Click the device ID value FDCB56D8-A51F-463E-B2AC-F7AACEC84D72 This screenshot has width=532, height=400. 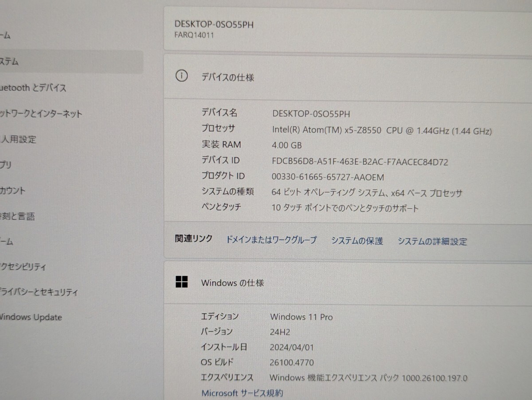pos(360,162)
